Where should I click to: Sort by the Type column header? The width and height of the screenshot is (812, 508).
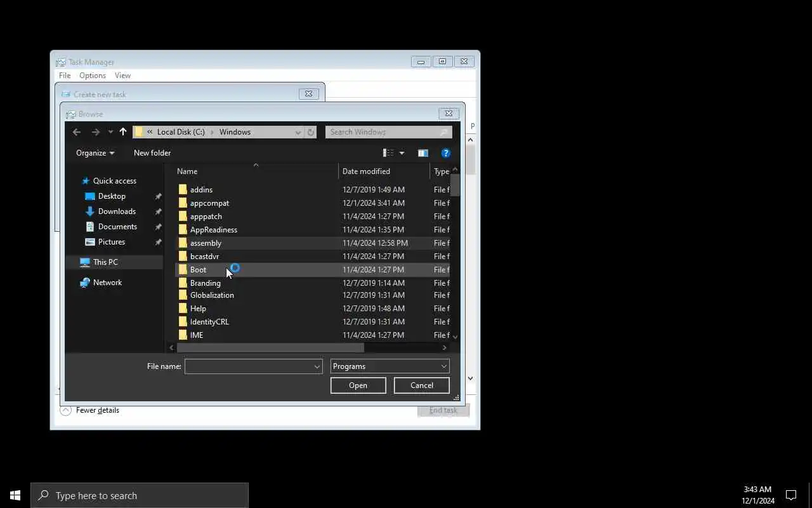click(441, 171)
